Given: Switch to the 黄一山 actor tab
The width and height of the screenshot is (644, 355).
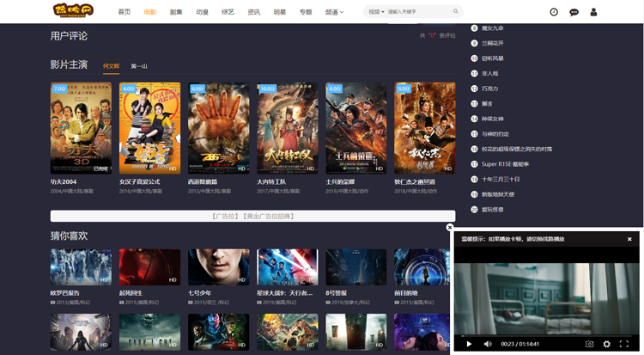Looking at the screenshot, I should [139, 66].
